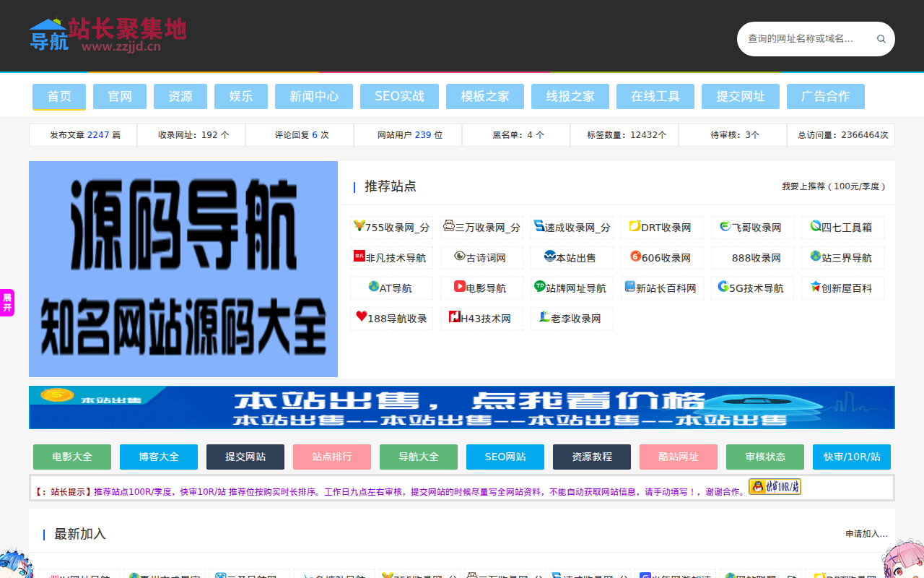Viewport: 924px width, 578px height.
Task: Open the 官网 nav tab
Action: point(120,97)
